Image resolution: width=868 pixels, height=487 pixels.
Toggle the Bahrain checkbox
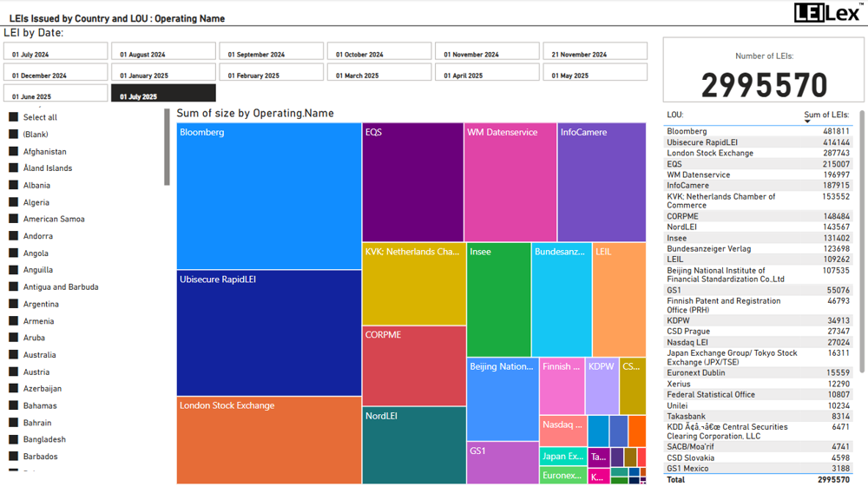(14, 422)
